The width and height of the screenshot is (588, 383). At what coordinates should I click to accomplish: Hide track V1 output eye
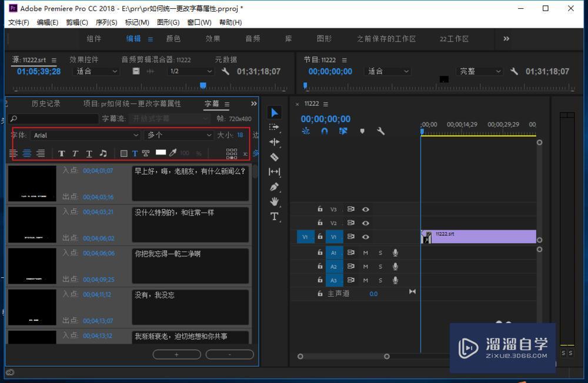click(366, 237)
